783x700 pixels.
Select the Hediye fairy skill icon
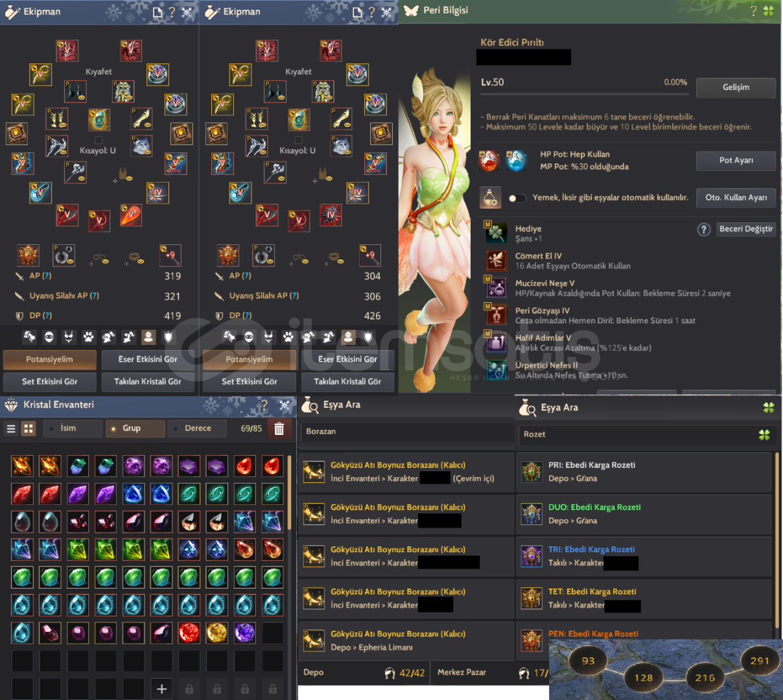tap(496, 233)
